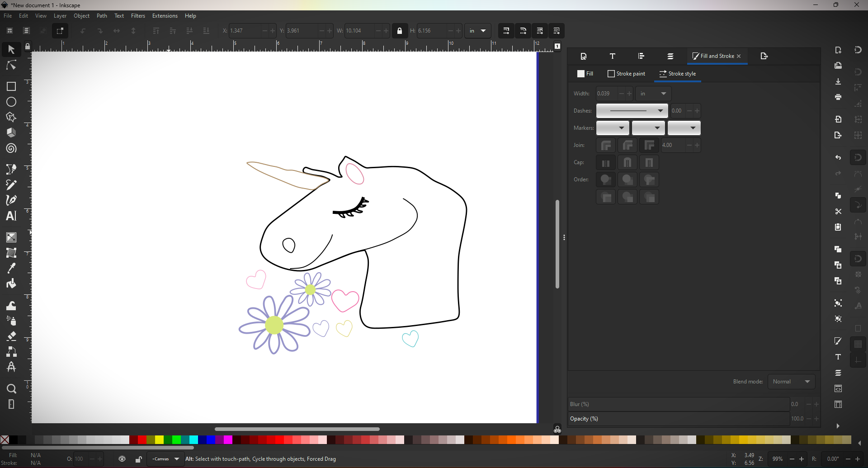
Task: Expand the Blend mode Normal dropdown
Action: coord(791,382)
